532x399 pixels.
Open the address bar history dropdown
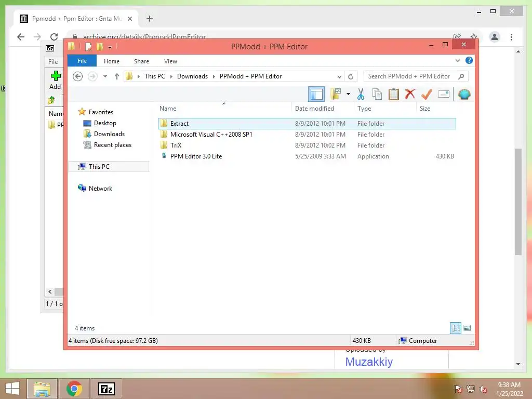click(x=339, y=77)
